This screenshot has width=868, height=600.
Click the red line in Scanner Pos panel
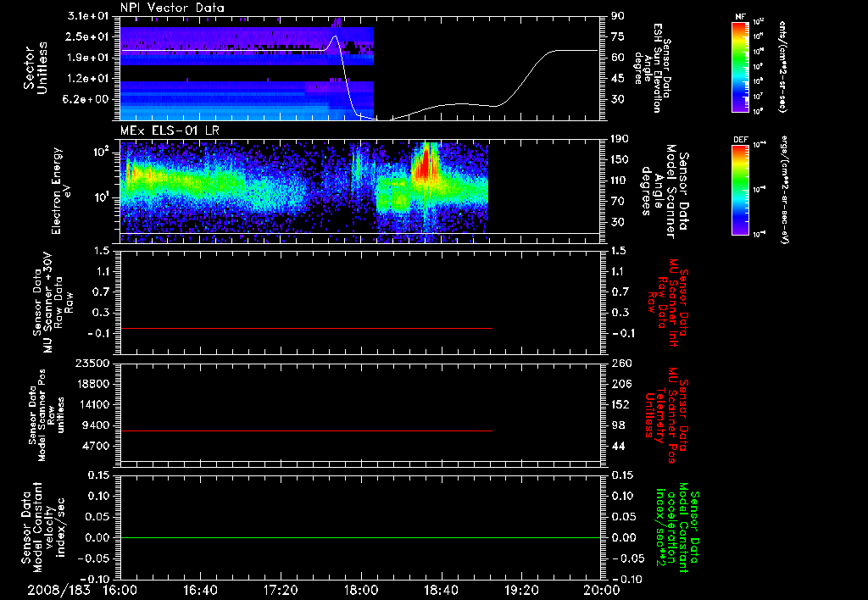coord(306,431)
